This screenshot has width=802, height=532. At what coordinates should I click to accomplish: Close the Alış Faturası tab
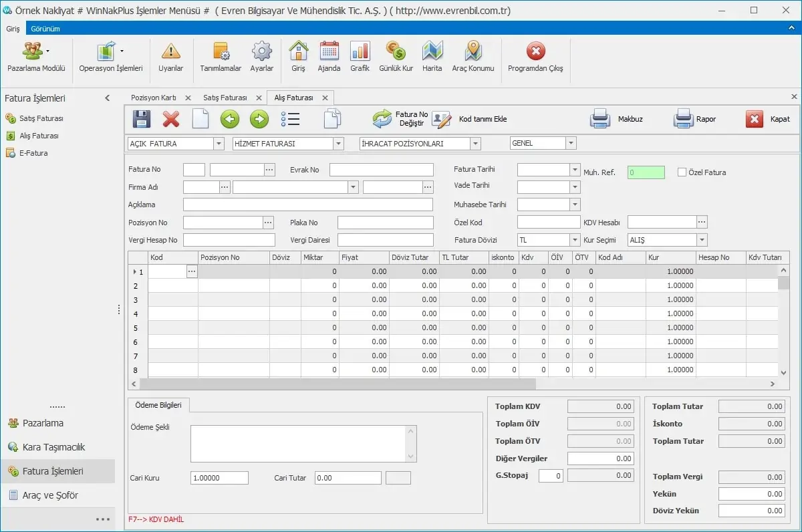click(325, 98)
